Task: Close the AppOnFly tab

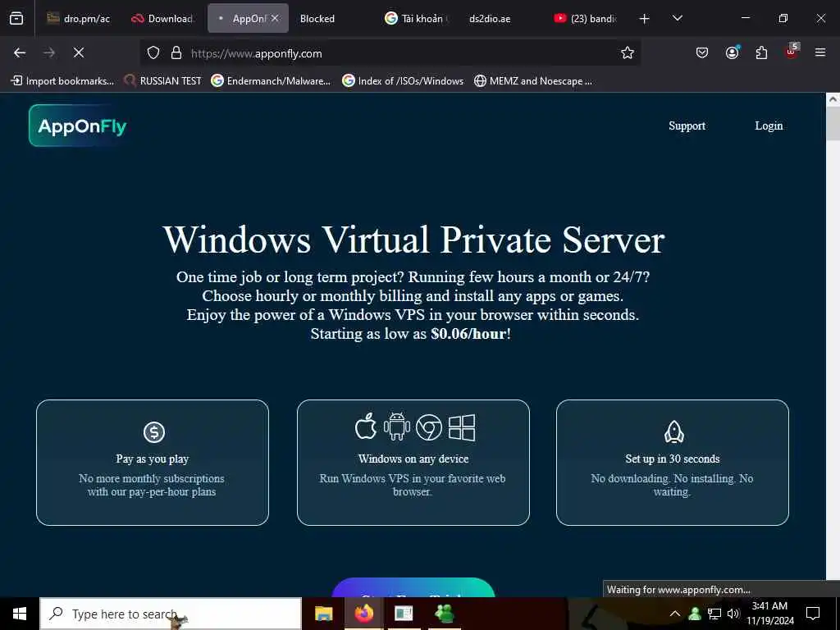Action: (x=275, y=18)
